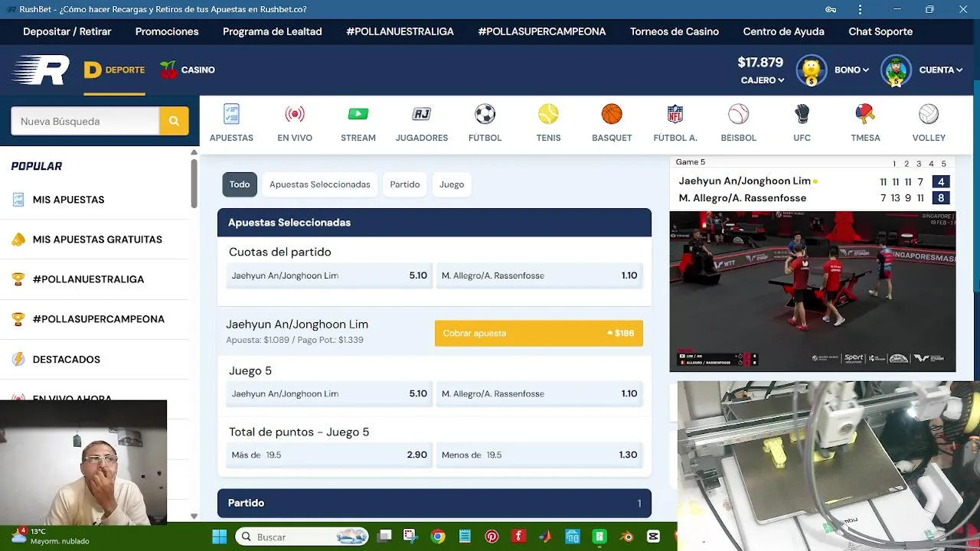Viewport: 980px width, 551px height.
Task: Select the Apuestas Seleccionadas filter tab
Action: coord(320,184)
